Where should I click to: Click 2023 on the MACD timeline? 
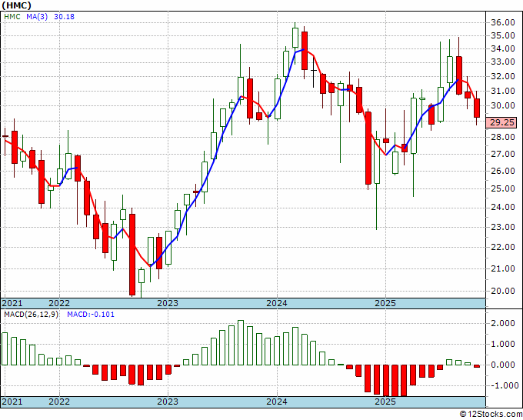coord(168,402)
